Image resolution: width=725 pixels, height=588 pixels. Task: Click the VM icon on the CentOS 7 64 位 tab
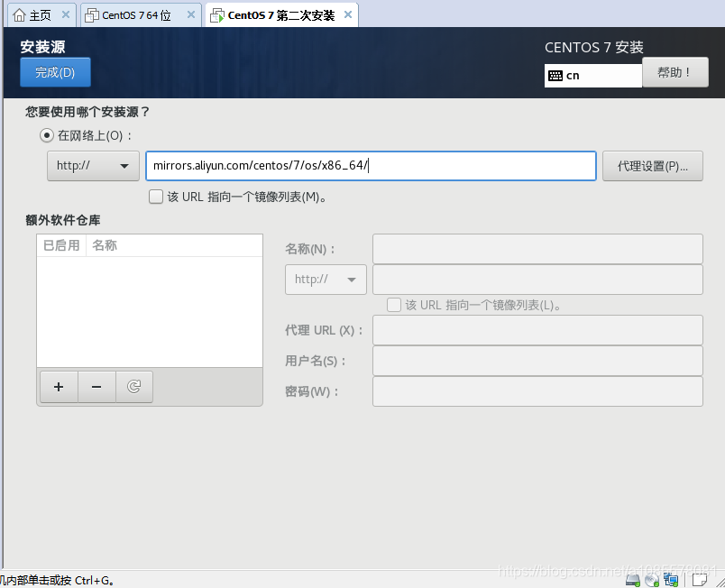[x=92, y=15]
